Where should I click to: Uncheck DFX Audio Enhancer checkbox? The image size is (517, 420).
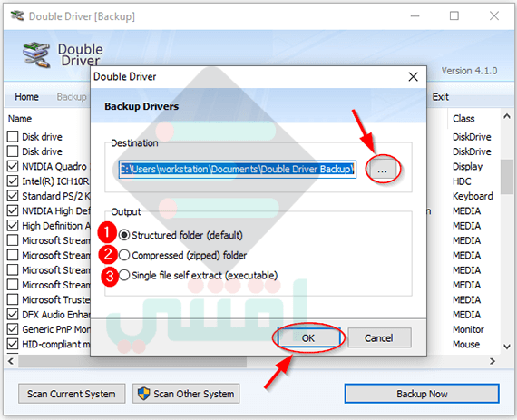coord(13,314)
